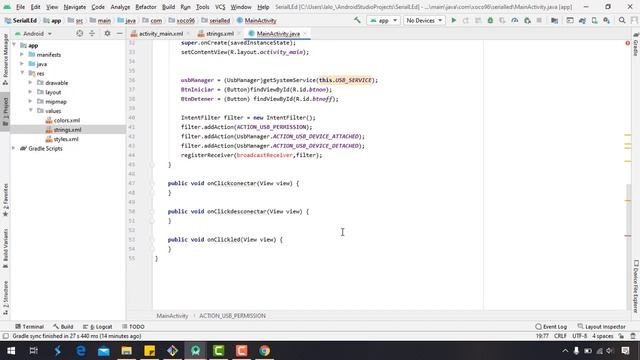Open Windows notification center icon
Viewport: 640px width, 360px height.
tap(625, 351)
